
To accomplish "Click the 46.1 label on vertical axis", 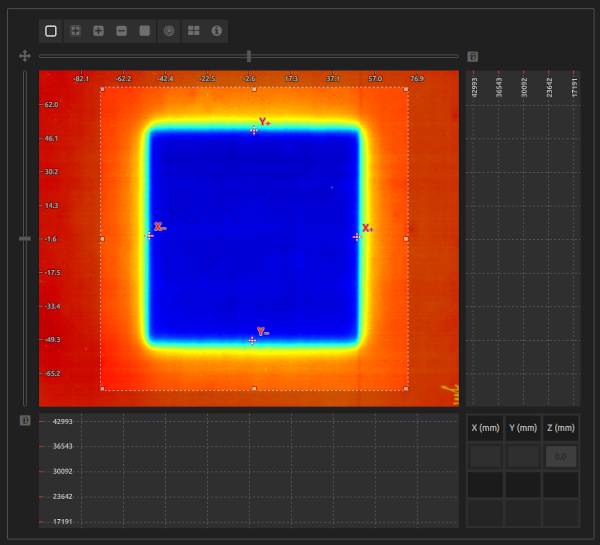I will [51, 138].
